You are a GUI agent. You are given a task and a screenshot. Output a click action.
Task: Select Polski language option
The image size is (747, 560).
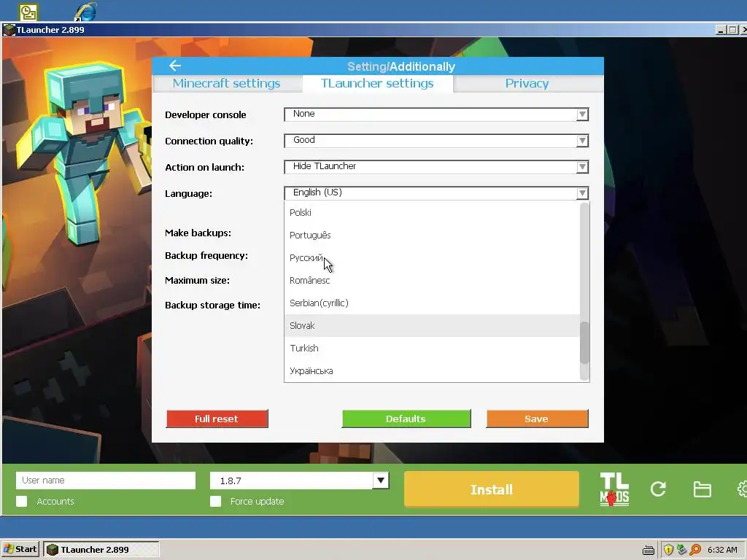[x=432, y=212]
